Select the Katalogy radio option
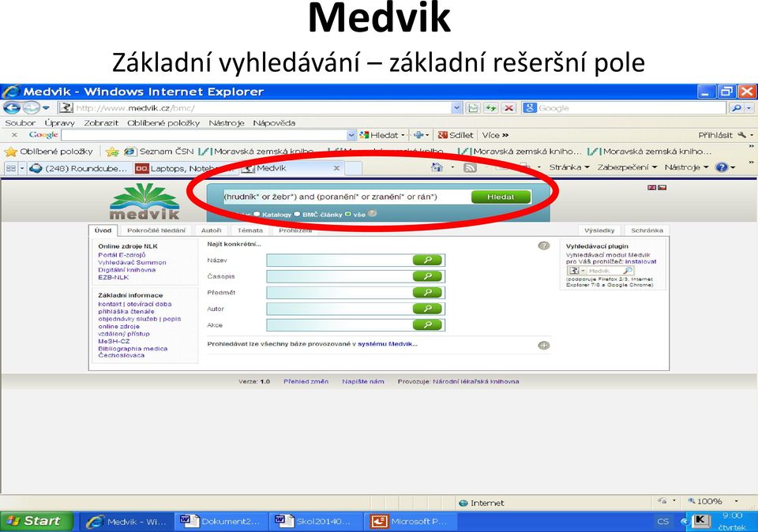The height and width of the screenshot is (532, 758). click(x=257, y=214)
